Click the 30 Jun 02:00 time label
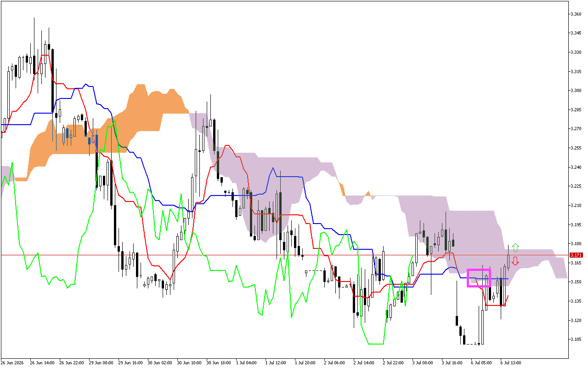The width and height of the screenshot is (588, 368). tap(159, 362)
